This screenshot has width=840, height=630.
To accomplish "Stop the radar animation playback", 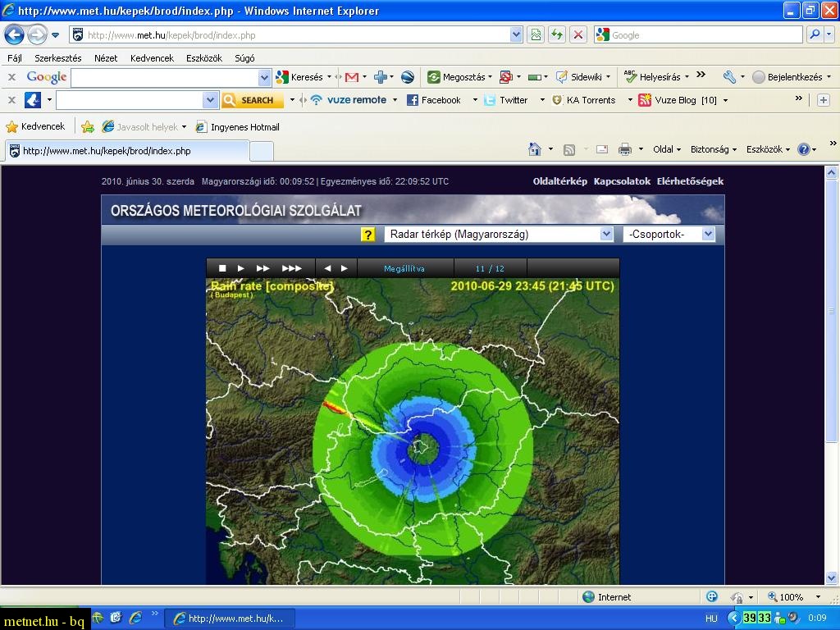I will 222,268.
